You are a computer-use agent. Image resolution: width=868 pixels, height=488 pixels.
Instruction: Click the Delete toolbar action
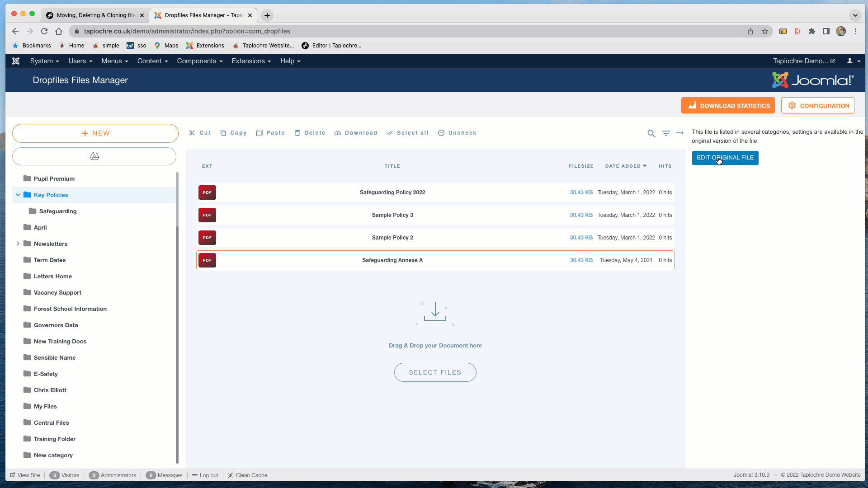point(310,133)
